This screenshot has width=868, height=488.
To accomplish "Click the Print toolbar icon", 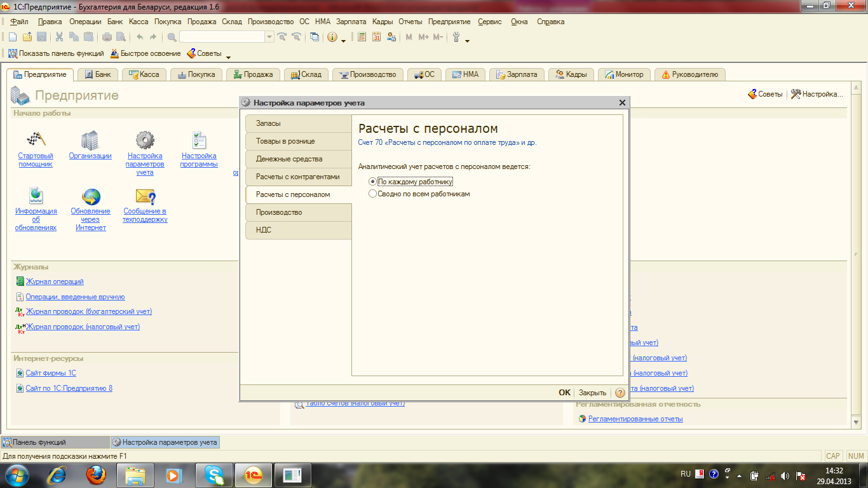I will 108,37.
